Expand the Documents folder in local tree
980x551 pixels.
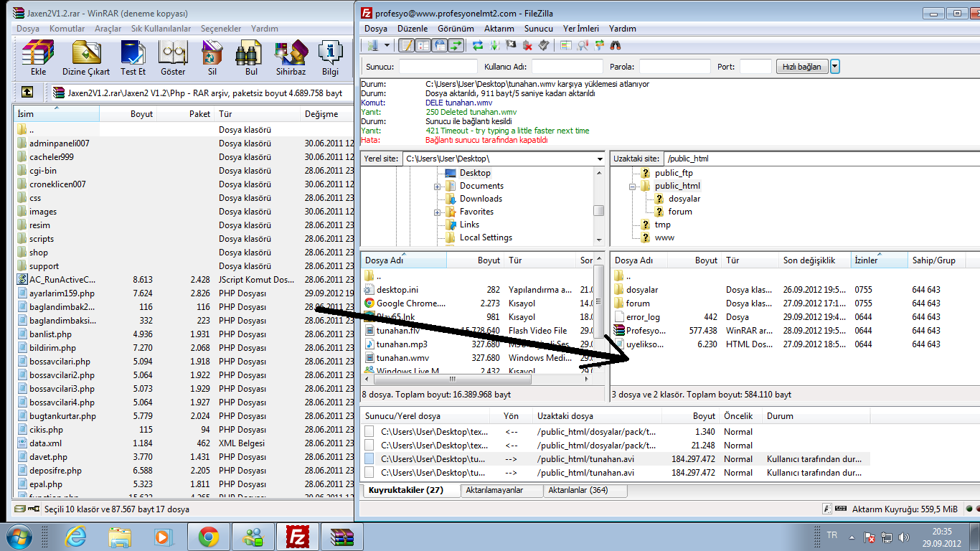click(x=437, y=187)
